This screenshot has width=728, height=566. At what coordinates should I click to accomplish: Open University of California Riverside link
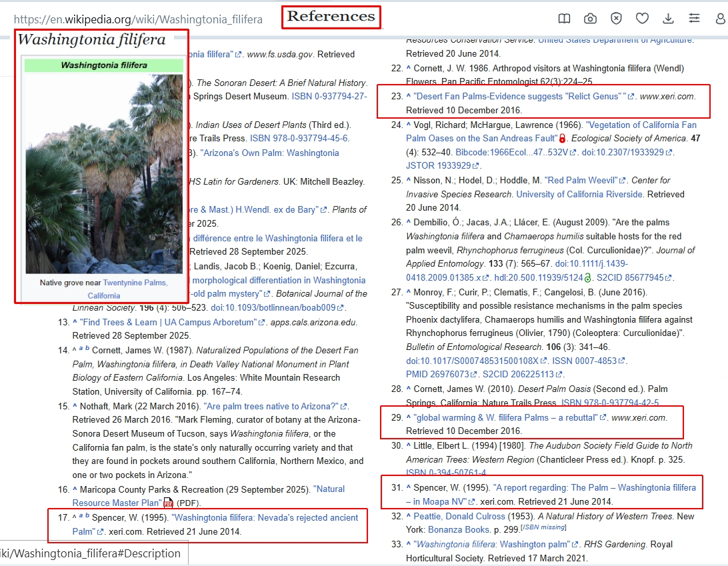[579, 194]
